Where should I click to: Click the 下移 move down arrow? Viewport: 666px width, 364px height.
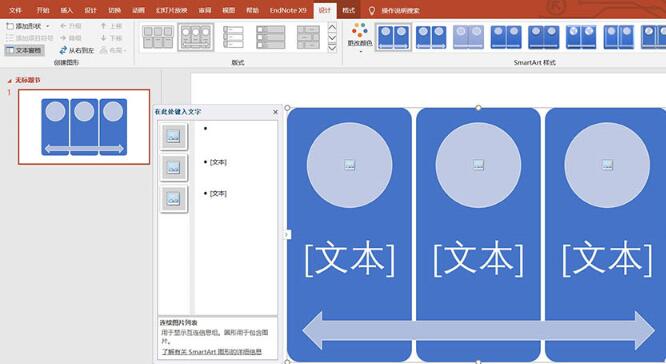pyautogui.click(x=111, y=38)
